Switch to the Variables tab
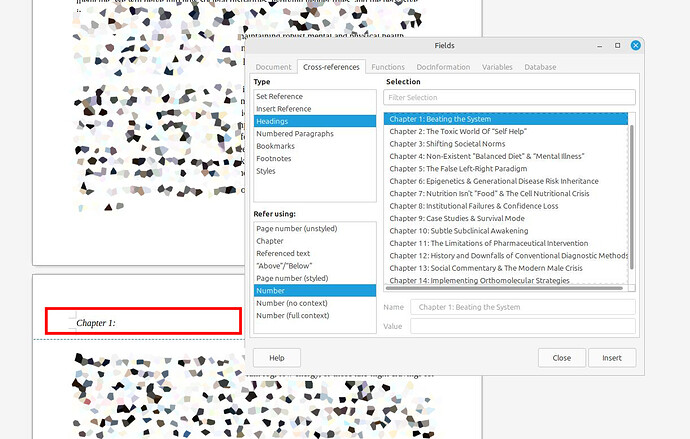 497,67
